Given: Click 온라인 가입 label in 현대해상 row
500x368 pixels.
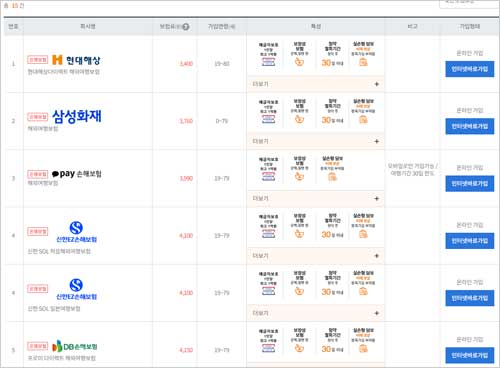Looking at the screenshot, I should click(x=470, y=53).
